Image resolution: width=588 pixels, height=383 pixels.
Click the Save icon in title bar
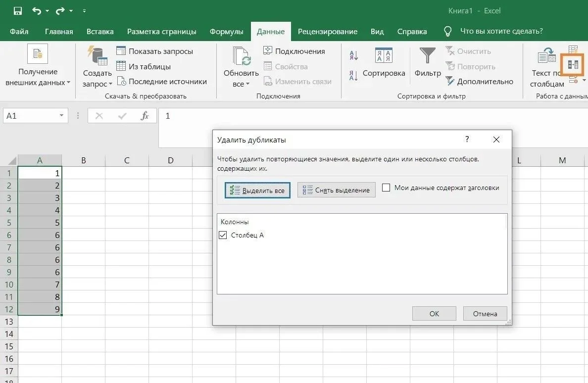[18, 11]
